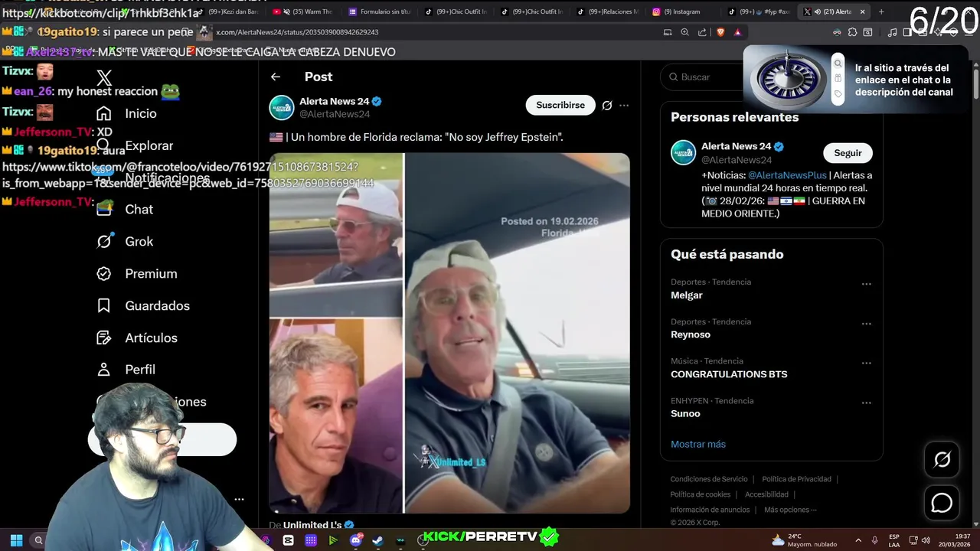Open Steam from the taskbar
The width and height of the screenshot is (980, 551).
pos(377,540)
